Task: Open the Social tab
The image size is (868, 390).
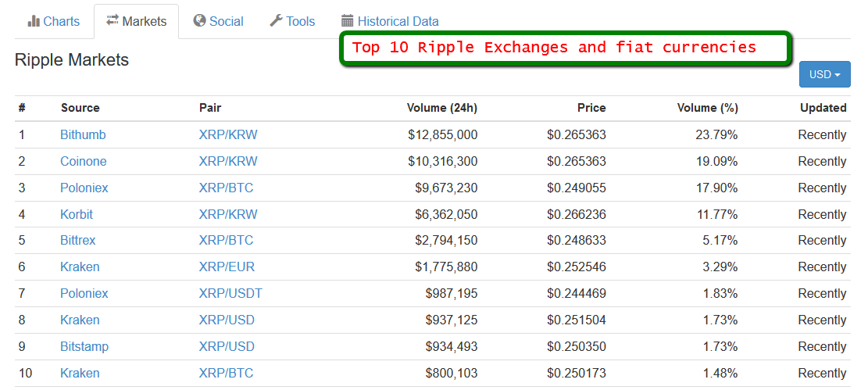Action: 226,21
